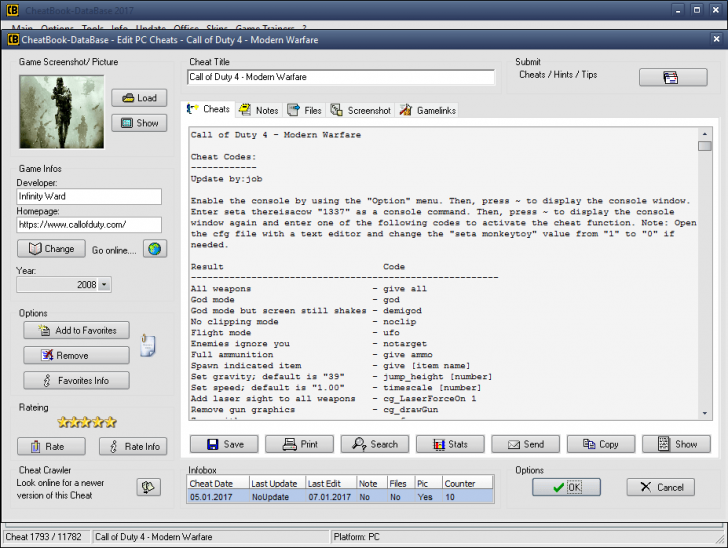Expand the Year dropdown
Image resolution: width=728 pixels, height=548 pixels.
point(105,285)
